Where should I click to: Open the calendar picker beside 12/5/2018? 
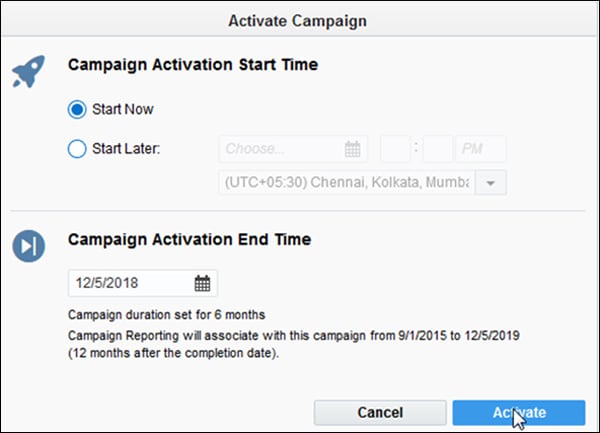click(x=202, y=283)
